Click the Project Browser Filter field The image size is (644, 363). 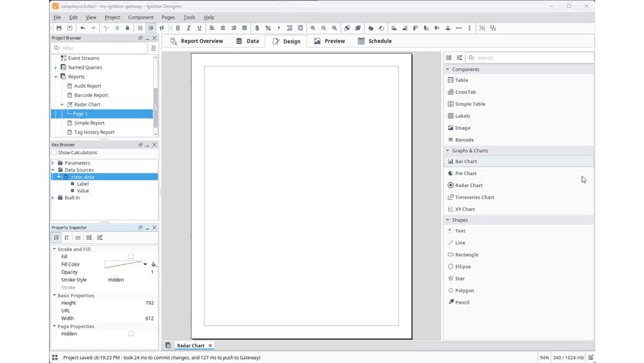[x=99, y=48]
